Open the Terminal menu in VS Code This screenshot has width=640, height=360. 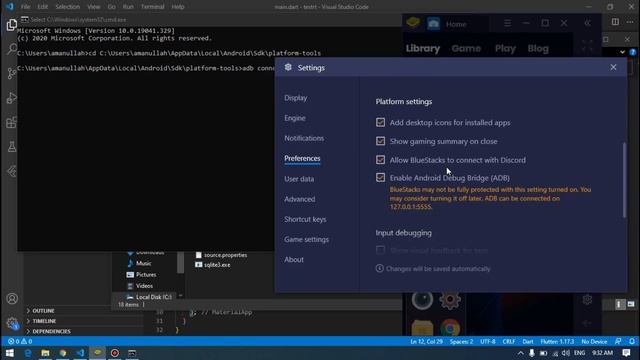tap(152, 7)
